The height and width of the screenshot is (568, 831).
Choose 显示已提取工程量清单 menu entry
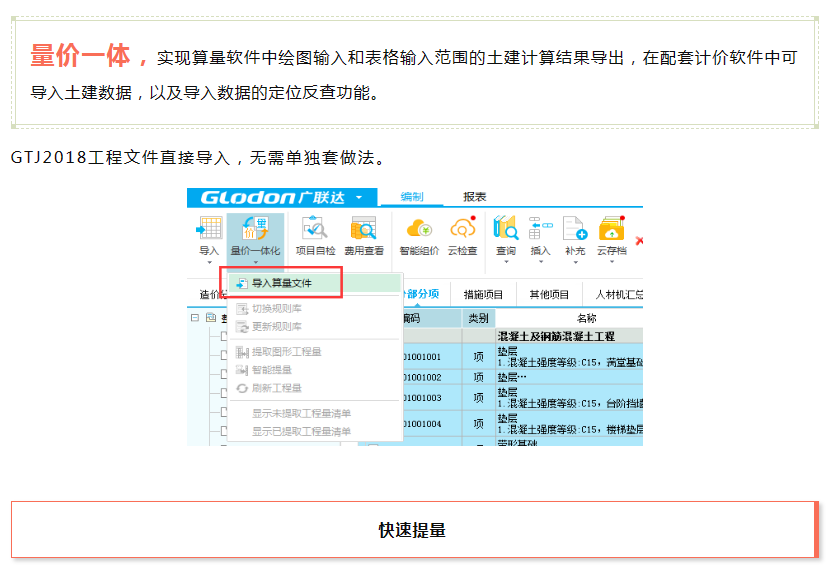pos(315,431)
